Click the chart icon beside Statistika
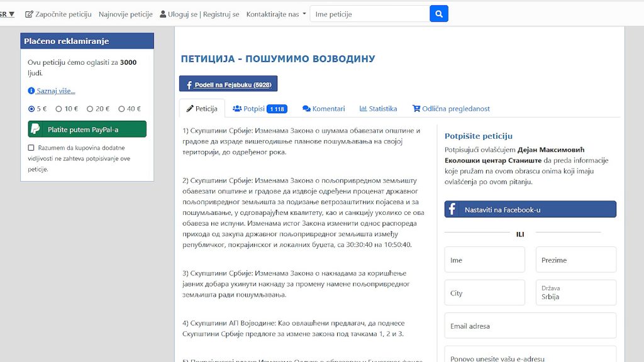Screen dimensions: 644x362 (x=363, y=109)
